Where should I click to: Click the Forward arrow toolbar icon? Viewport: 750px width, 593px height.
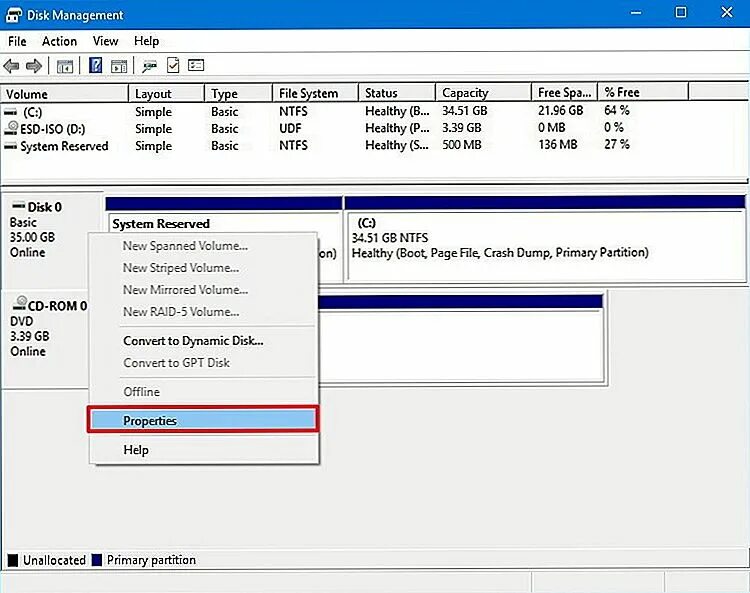pyautogui.click(x=34, y=66)
